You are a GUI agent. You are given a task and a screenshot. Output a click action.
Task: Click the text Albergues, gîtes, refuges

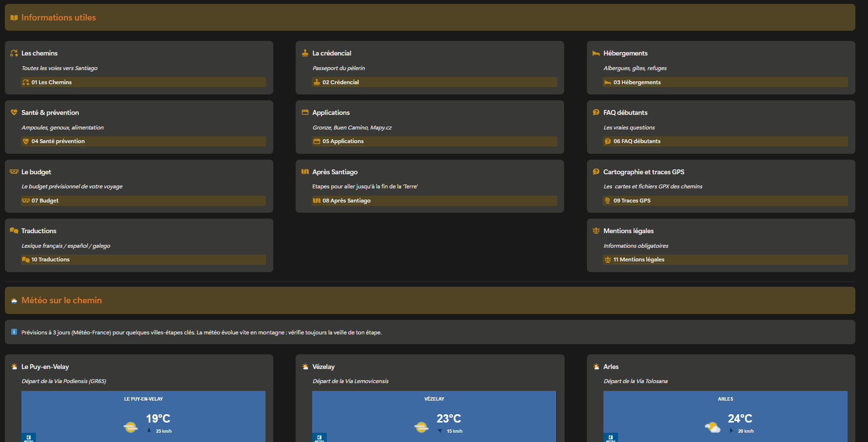coord(635,68)
